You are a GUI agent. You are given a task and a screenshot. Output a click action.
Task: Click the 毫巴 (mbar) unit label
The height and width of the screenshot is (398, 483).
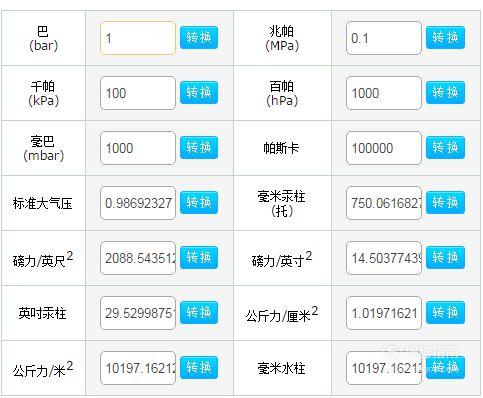(43, 148)
